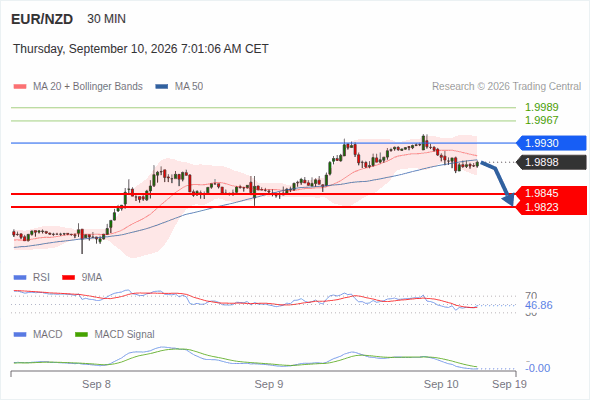Click the 9MA legend swatch
Viewport: 590px width, 400px height.
[x=68, y=278]
